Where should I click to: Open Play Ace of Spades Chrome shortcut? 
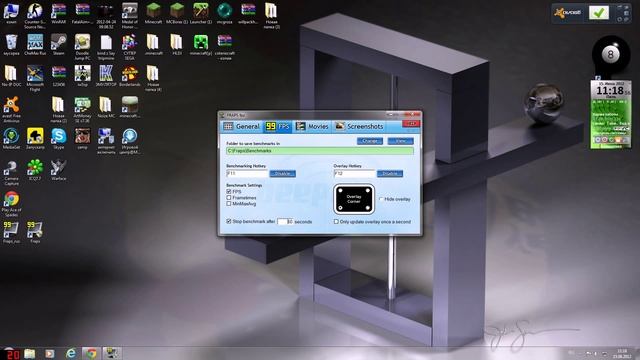click(11, 204)
